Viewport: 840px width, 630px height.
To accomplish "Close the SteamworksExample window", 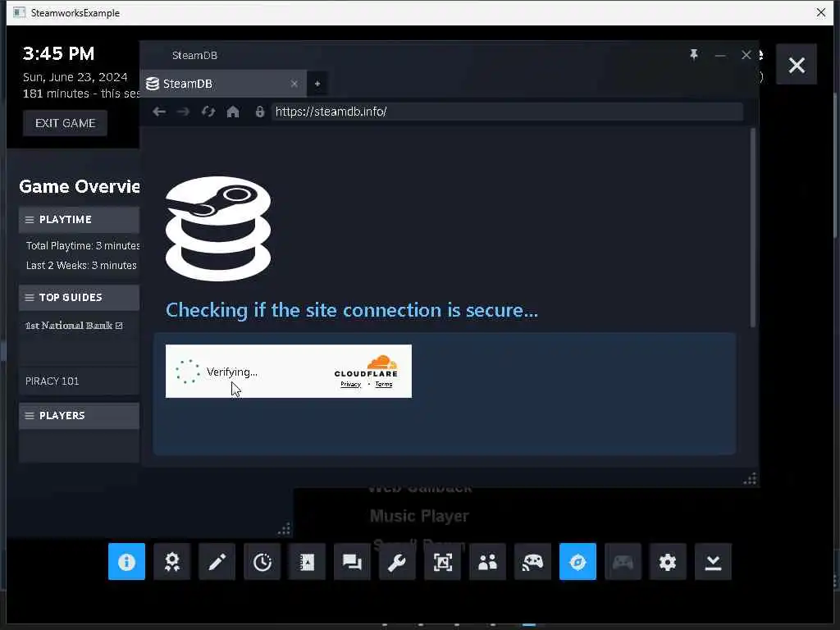I will [820, 12].
